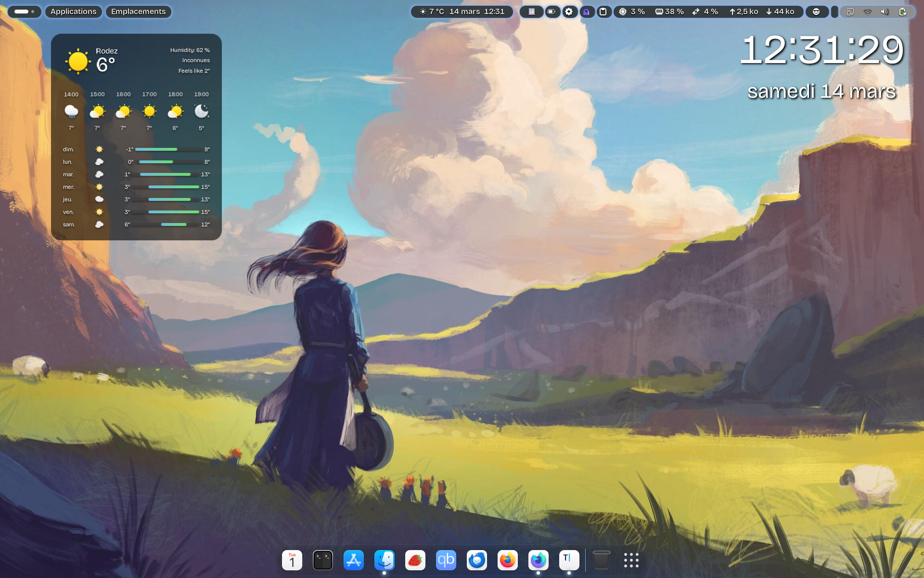This screenshot has height=578, width=924.
Task: Open the trash bin in the dock
Action: (x=601, y=560)
